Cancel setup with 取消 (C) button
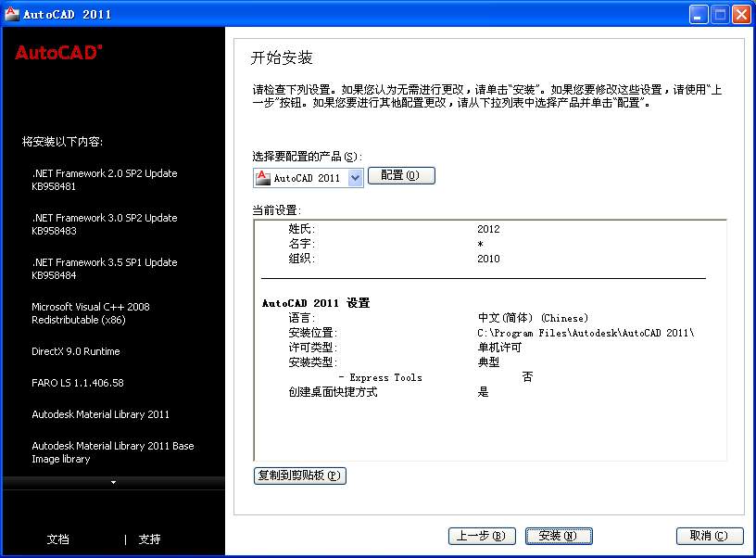756x558 pixels. click(x=710, y=536)
